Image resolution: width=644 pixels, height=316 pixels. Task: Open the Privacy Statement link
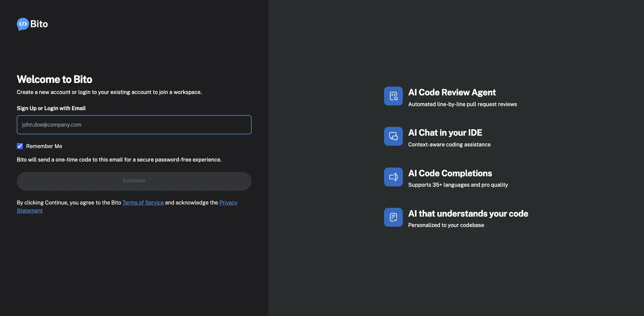[x=228, y=203]
